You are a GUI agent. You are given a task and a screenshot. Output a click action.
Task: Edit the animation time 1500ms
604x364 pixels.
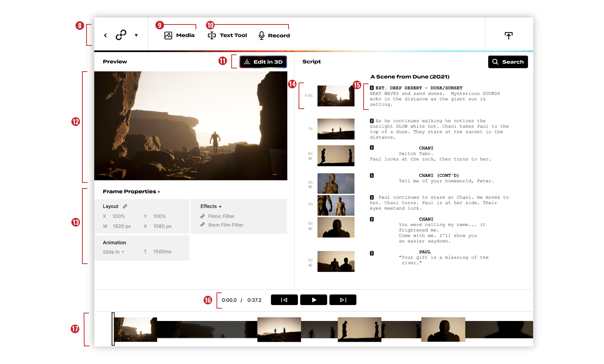click(163, 252)
